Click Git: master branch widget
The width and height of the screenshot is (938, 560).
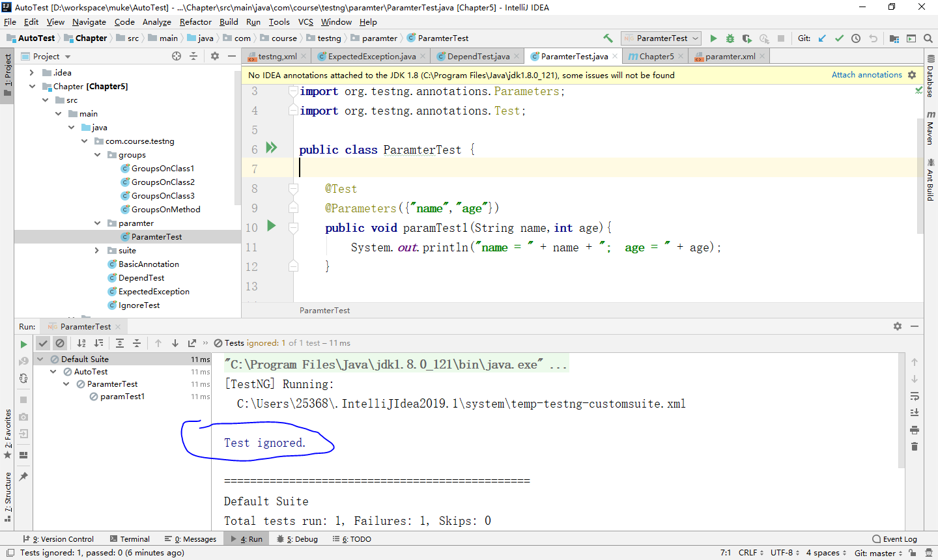pyautogui.click(x=878, y=553)
